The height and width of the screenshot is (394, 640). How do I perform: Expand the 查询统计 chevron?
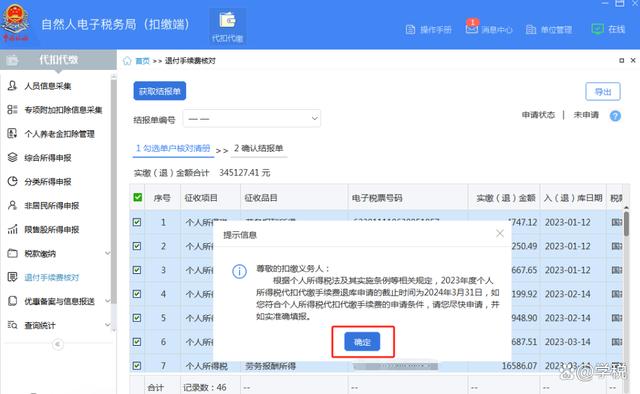pyautogui.click(x=107, y=325)
